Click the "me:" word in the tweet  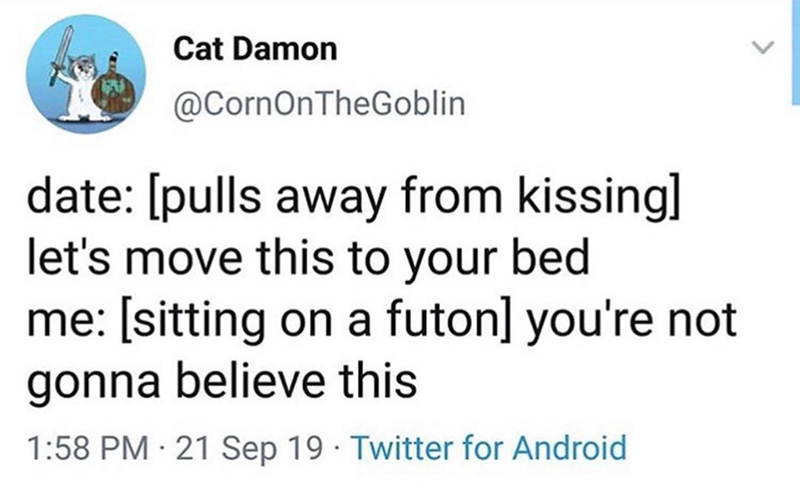pyautogui.click(x=63, y=321)
